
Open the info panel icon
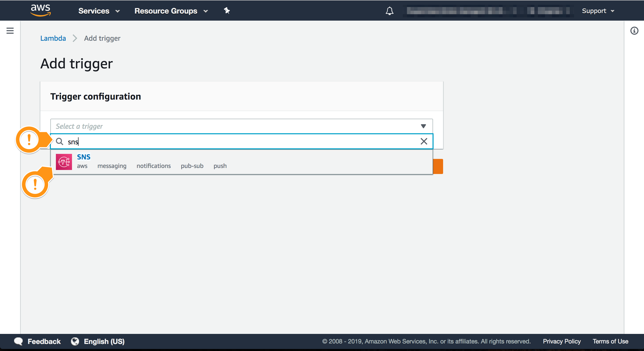pos(634,31)
